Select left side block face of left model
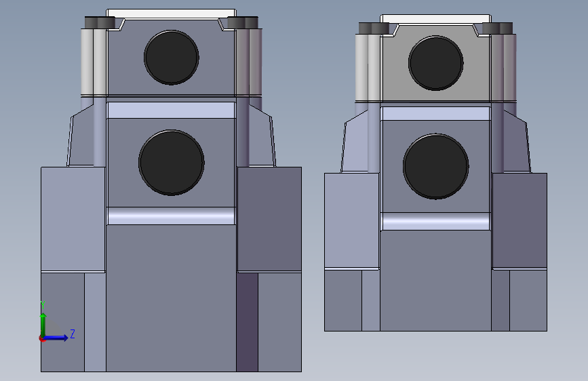 (x=73, y=218)
